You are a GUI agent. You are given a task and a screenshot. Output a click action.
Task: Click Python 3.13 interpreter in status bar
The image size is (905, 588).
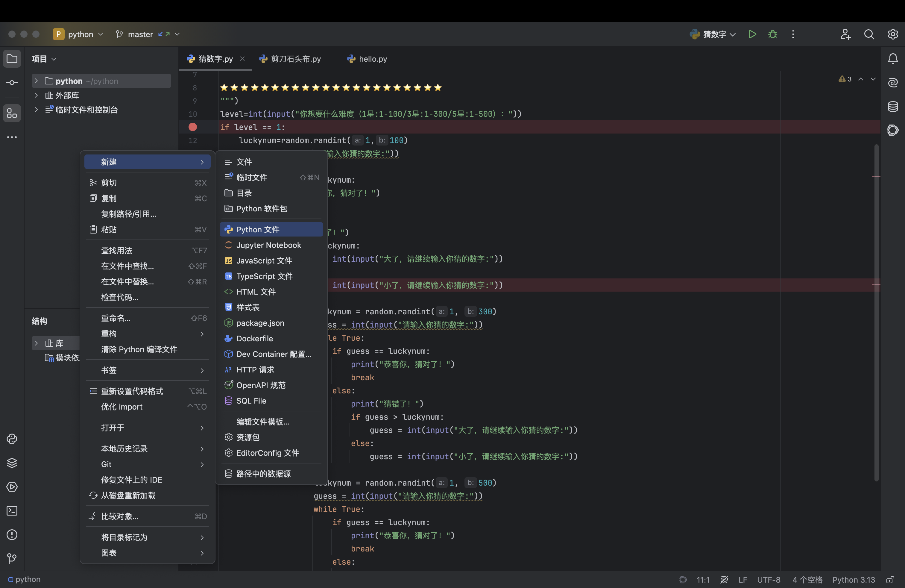click(853, 580)
